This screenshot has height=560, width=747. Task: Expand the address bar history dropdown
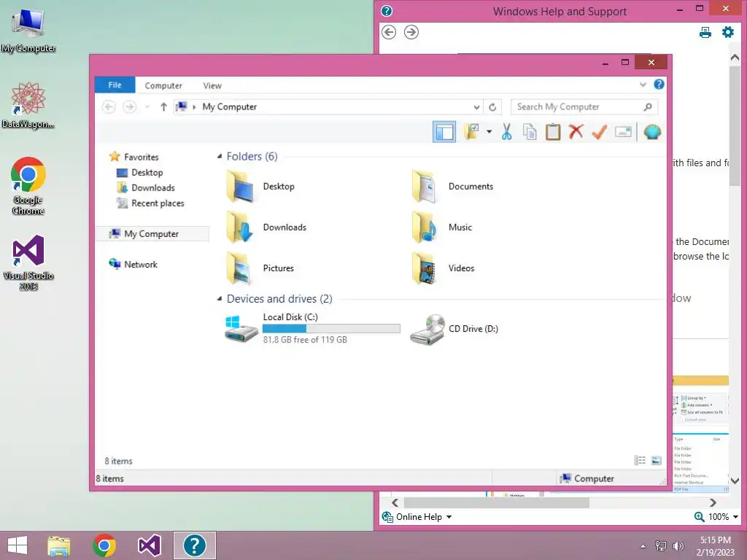click(476, 107)
